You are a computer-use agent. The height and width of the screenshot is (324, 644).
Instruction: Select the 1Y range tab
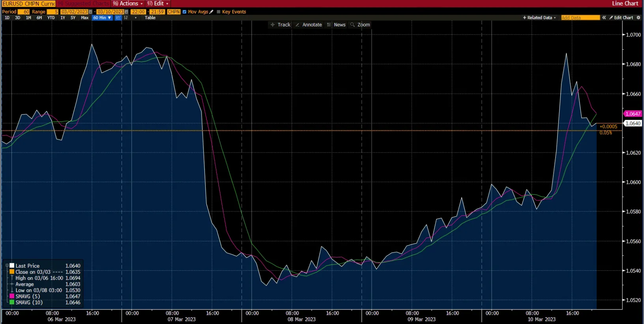click(x=63, y=18)
